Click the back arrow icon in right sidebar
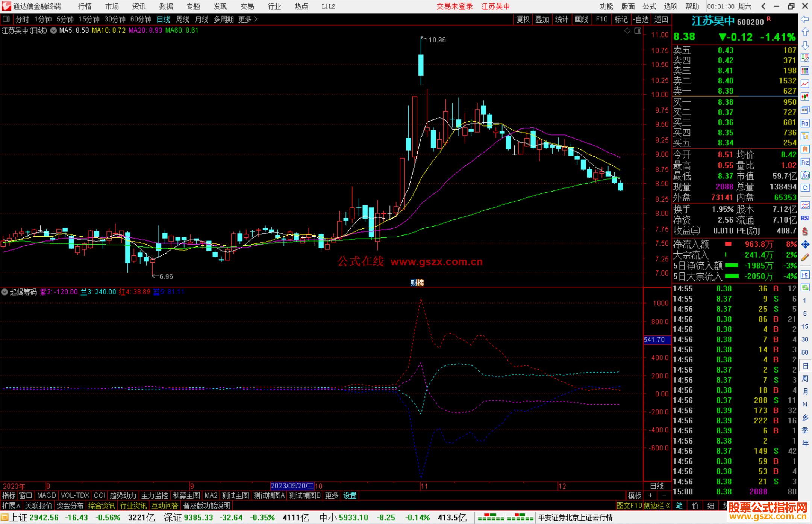Image resolution: width=812 pixels, height=524 pixels. (805, 19)
